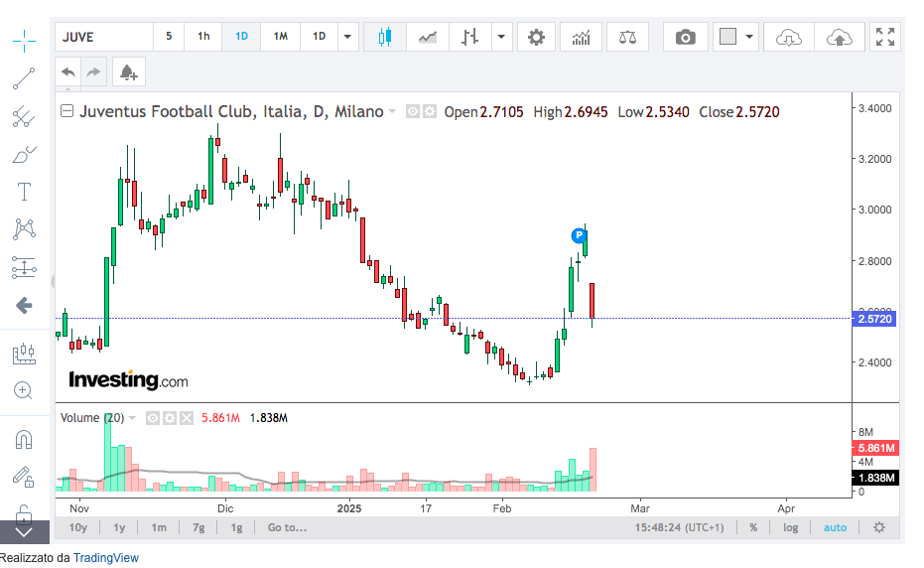924x568 pixels.
Task: Open the forecast projection tool
Action: click(x=24, y=353)
